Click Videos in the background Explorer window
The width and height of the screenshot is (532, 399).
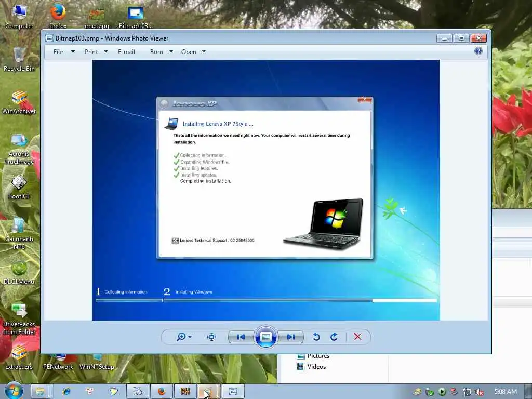312,366
